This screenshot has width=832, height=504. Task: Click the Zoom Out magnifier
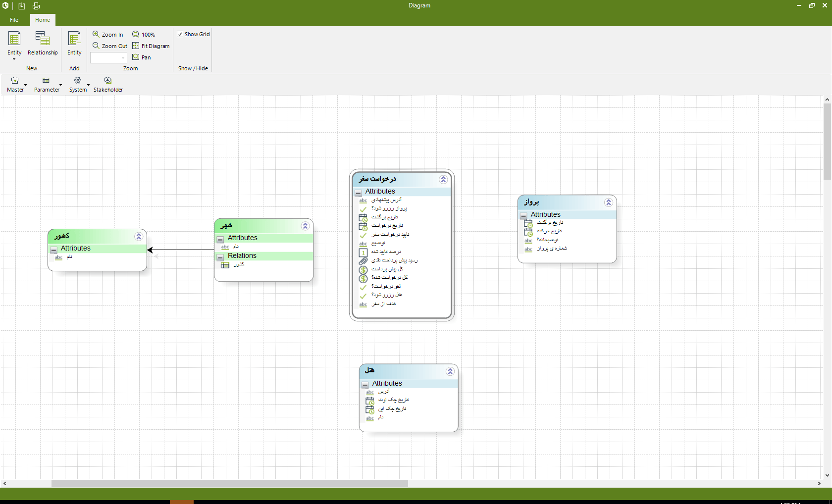click(x=96, y=46)
